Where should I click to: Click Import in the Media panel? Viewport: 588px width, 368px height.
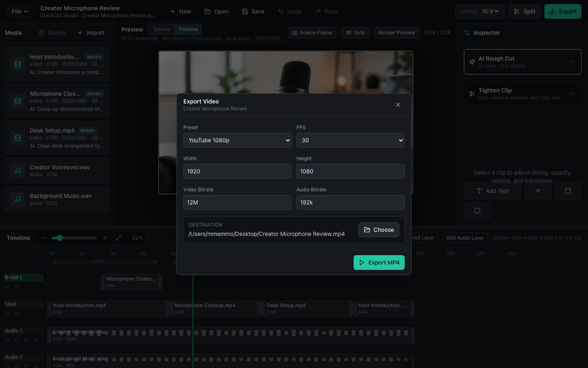[91, 33]
